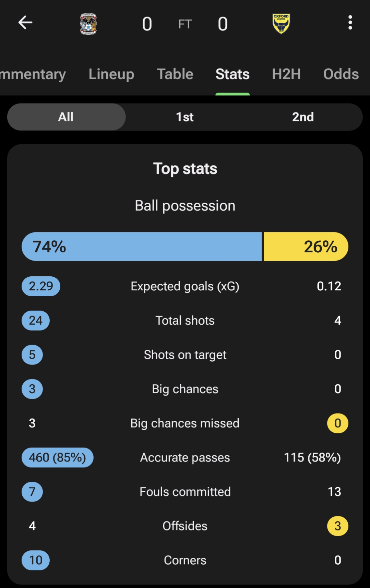370x588 pixels.
Task: Open the Table tab
Action: (x=175, y=74)
